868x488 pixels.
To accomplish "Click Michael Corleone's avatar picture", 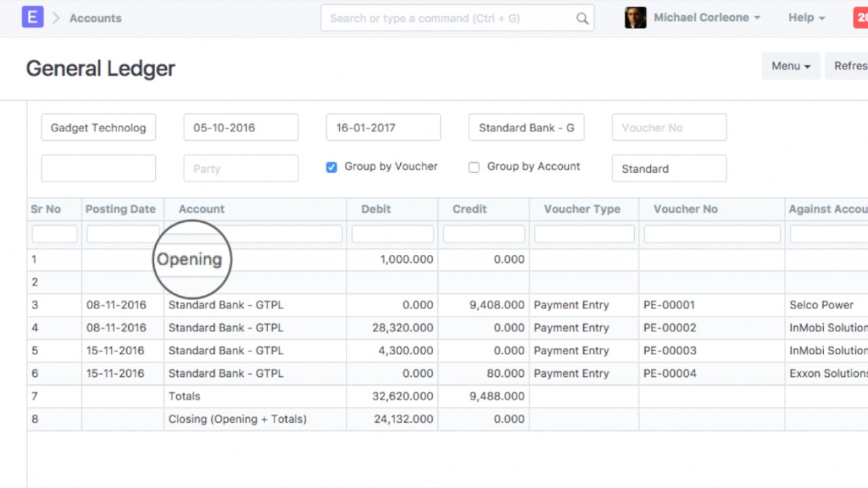I will tap(635, 18).
